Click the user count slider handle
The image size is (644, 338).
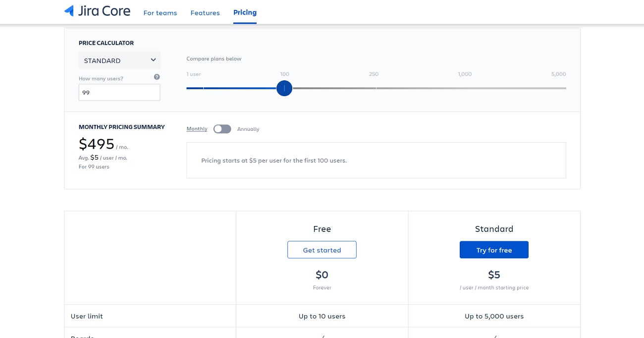284,88
